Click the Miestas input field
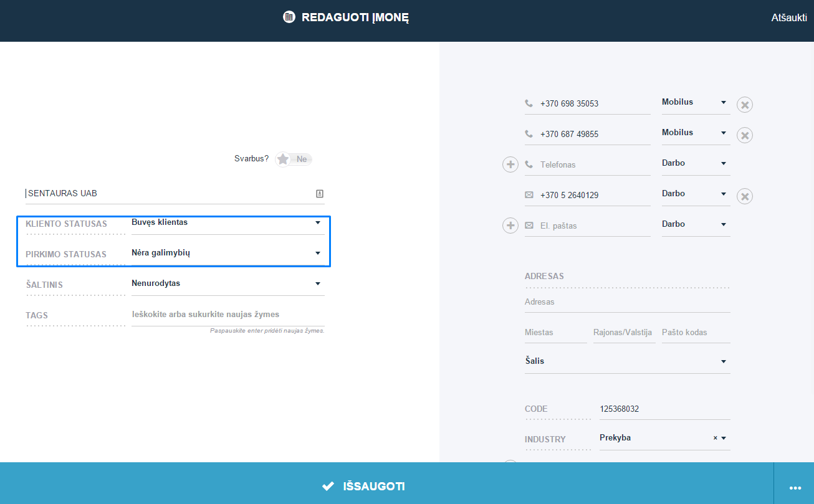 point(556,333)
